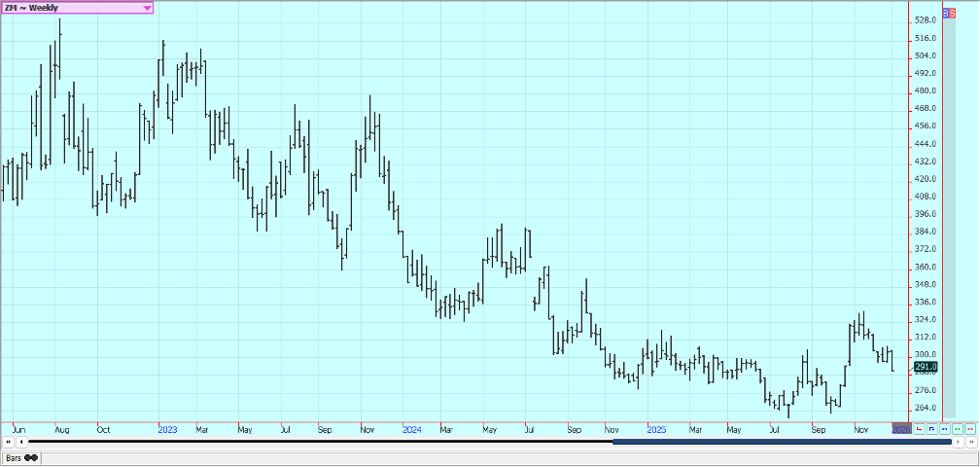This screenshot has height=467, width=980.
Task: Click the 2024 year label on axis
Action: pyautogui.click(x=411, y=428)
